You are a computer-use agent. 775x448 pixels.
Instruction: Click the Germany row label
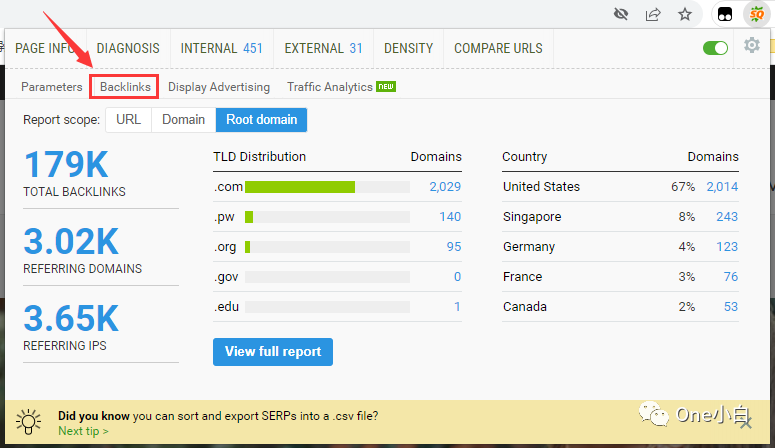pyautogui.click(x=529, y=247)
